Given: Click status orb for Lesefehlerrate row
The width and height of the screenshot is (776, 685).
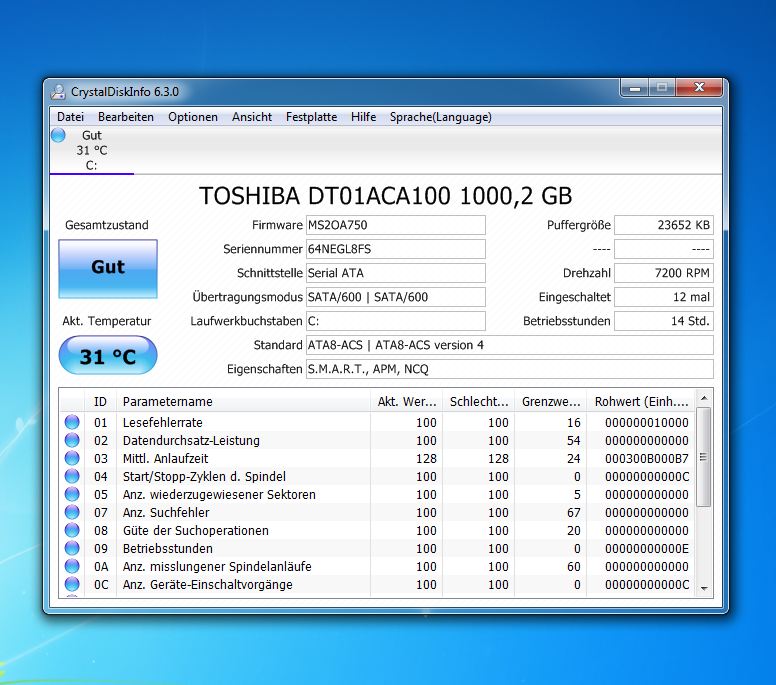Looking at the screenshot, I should 72,422.
